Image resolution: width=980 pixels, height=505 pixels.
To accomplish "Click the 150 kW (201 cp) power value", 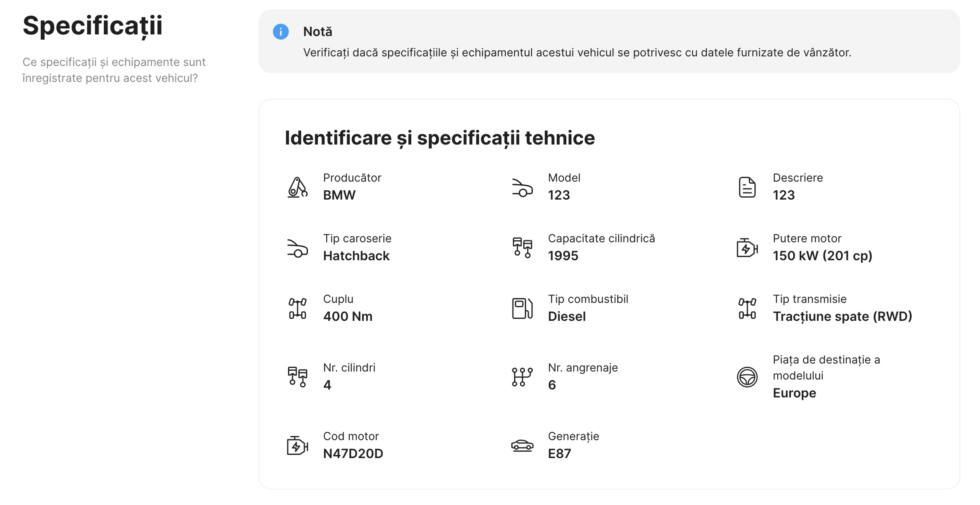I will 822,256.
